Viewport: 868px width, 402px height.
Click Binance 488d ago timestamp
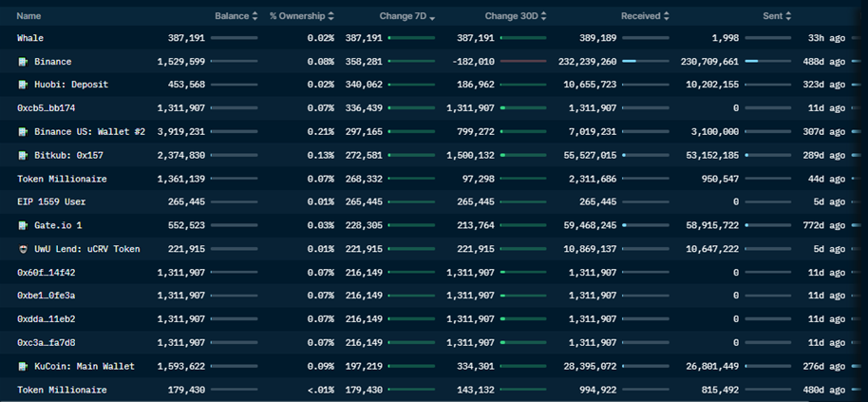(x=824, y=62)
